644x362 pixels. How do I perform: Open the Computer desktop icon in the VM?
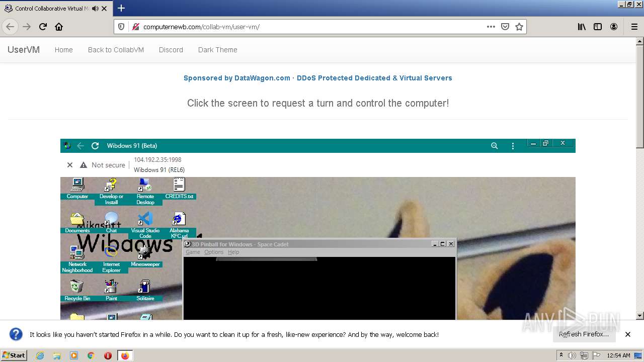[x=77, y=189]
